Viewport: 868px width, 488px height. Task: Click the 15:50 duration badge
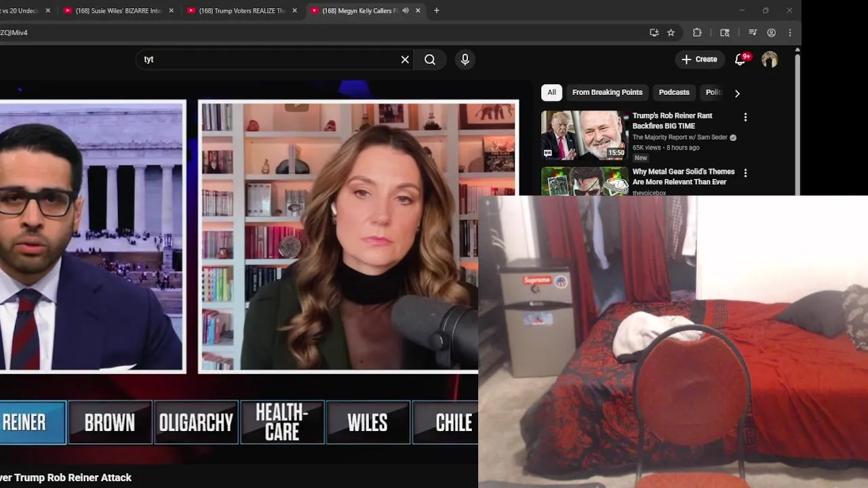616,153
